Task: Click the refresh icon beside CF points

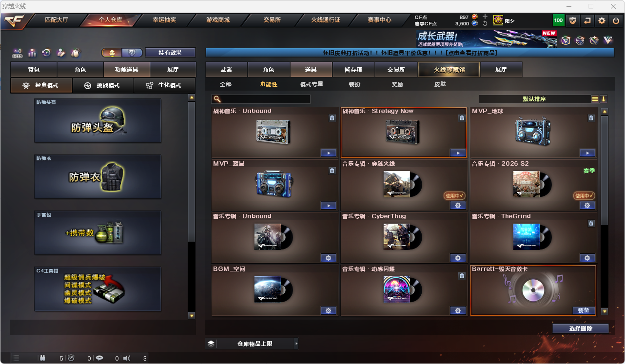Action: (485, 23)
